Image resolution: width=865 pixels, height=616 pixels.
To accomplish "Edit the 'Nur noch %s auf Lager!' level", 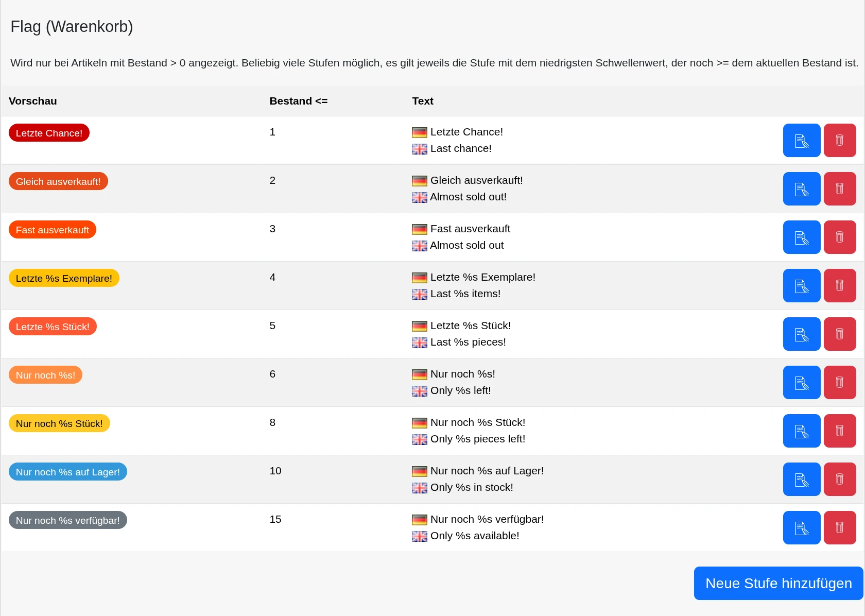I will tap(802, 480).
